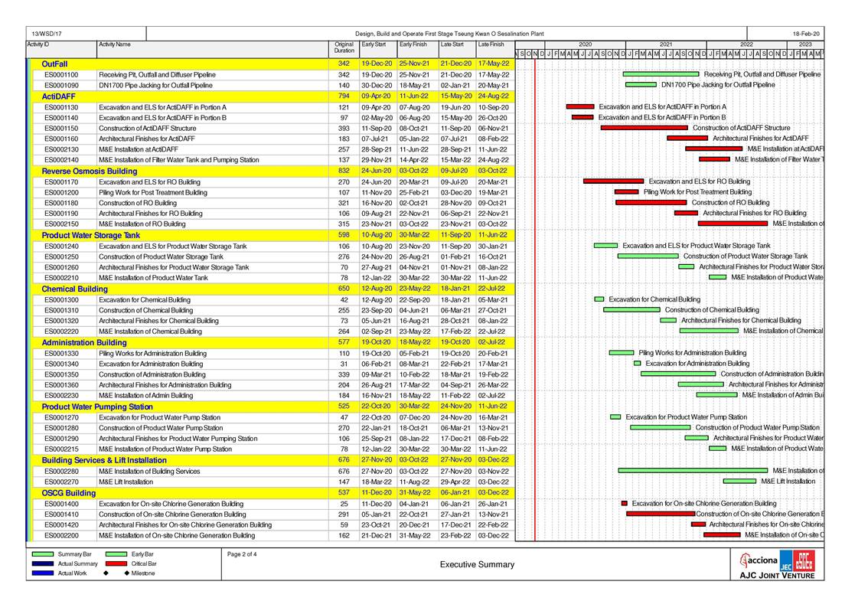This screenshot has height=614, width=868.
Task: Click the Actual Work blue legend bar
Action: pos(43,573)
